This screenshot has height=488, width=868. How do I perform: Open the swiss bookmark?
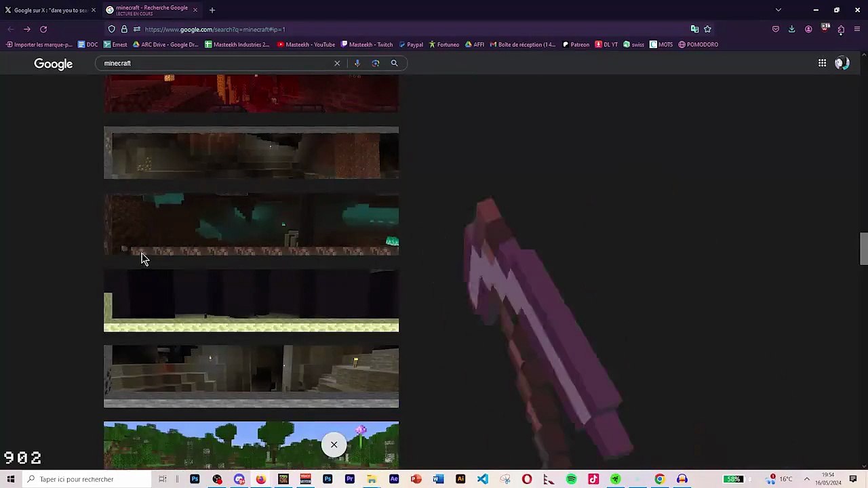coord(633,45)
